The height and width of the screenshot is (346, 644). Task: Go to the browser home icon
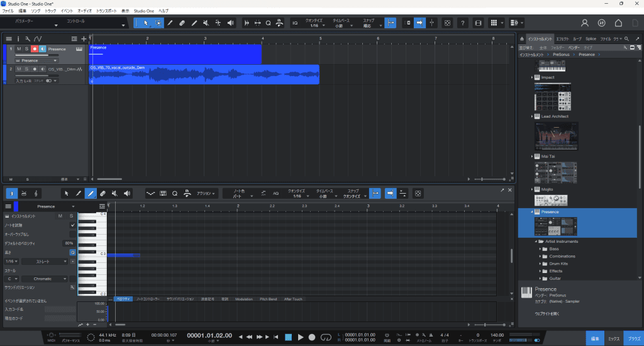(x=521, y=38)
